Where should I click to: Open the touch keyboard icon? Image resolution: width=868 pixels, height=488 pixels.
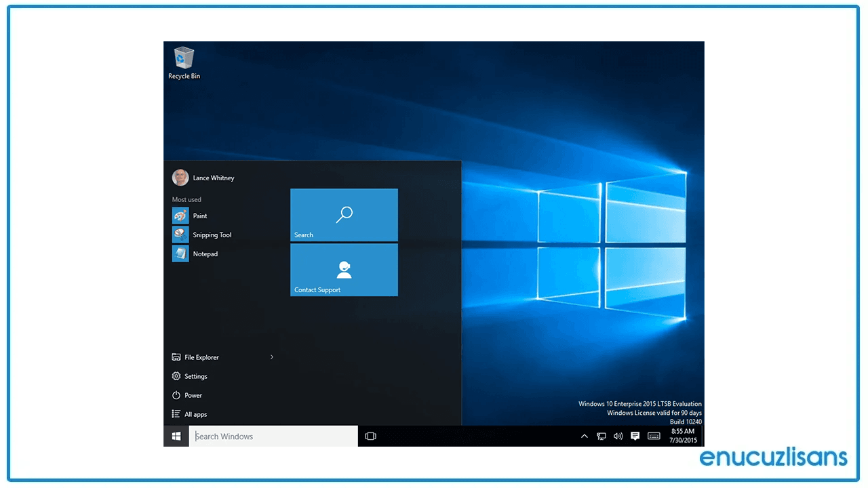coord(654,436)
